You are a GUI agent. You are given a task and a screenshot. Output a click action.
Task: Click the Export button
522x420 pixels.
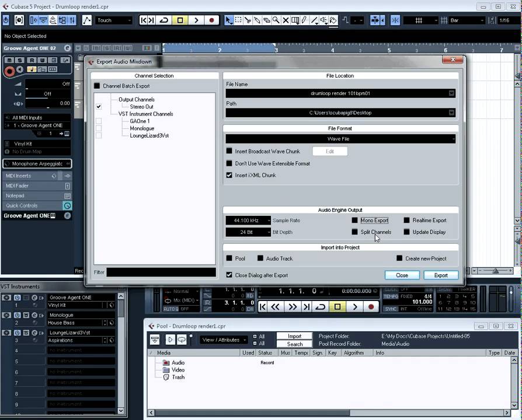441,275
